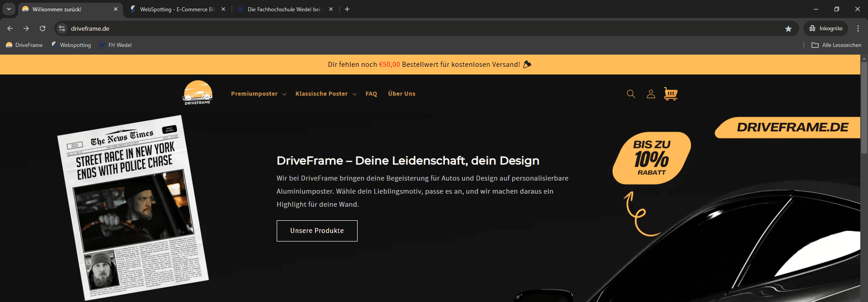The width and height of the screenshot is (868, 302).
Task: Expand the Klassische Poster menu
Action: point(326,94)
